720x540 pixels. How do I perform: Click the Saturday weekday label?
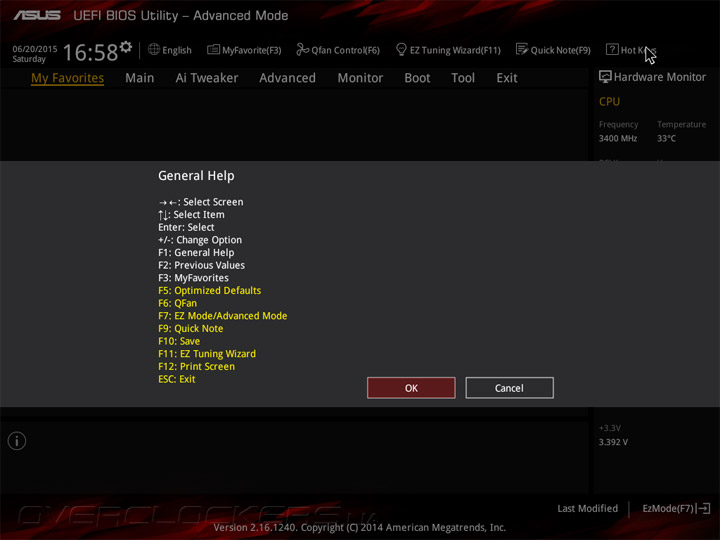pos(29,59)
